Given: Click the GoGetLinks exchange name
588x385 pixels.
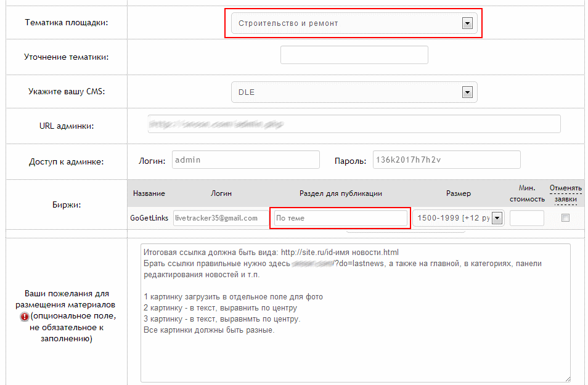Looking at the screenshot, I should (149, 218).
